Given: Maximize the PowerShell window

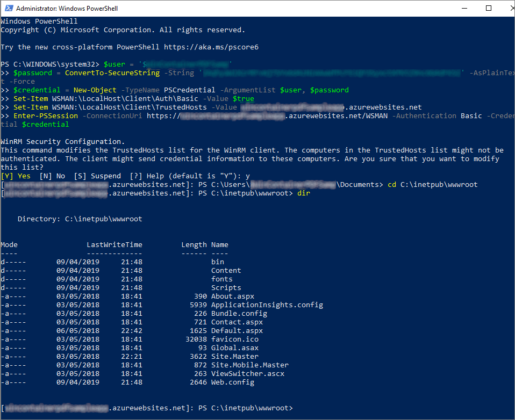Looking at the screenshot, I should tap(488, 8).
